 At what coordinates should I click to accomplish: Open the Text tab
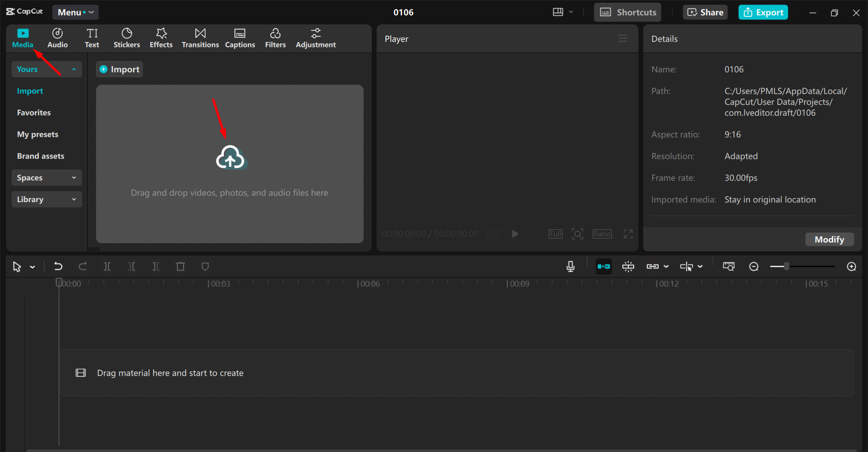tap(92, 38)
